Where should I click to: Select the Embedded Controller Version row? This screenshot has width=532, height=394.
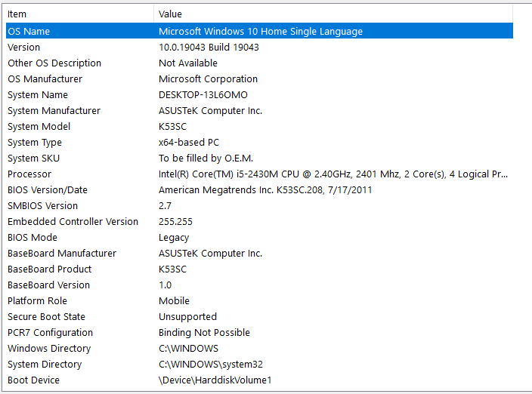tap(259, 222)
